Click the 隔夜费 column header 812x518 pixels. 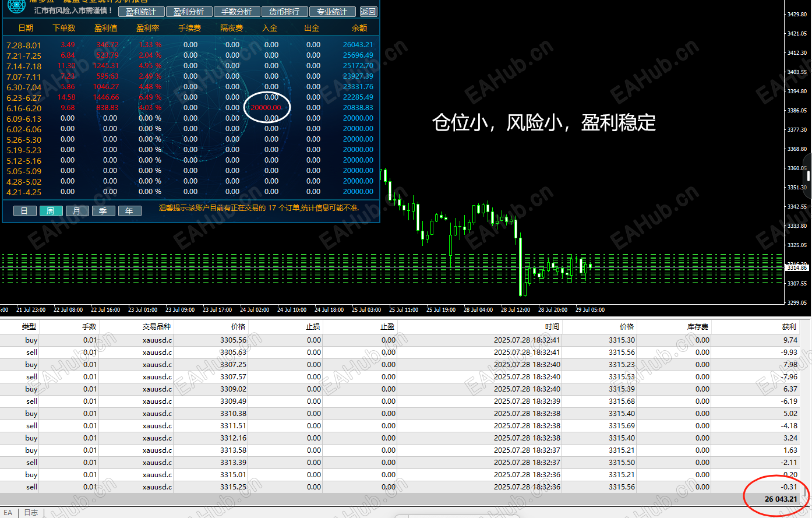coord(232,28)
